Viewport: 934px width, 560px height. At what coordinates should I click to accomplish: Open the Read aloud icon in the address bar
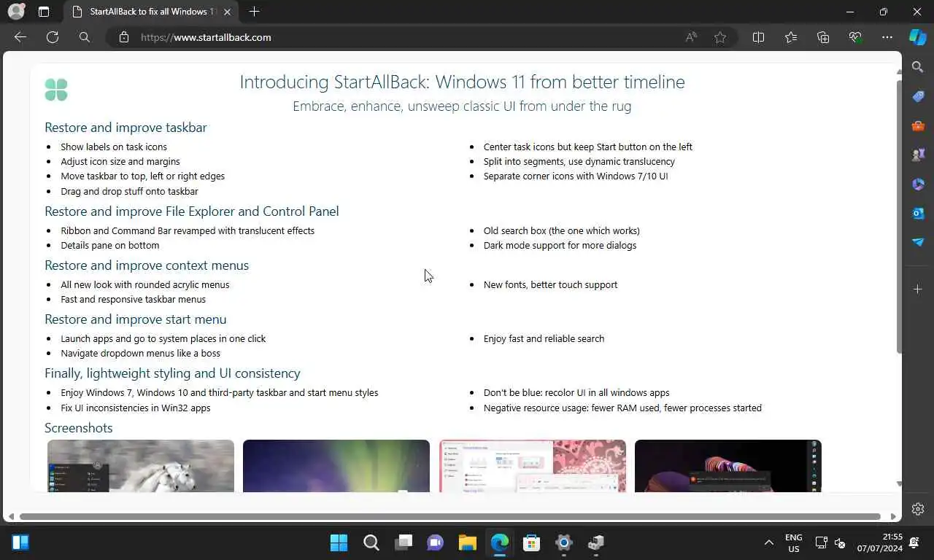pos(691,37)
